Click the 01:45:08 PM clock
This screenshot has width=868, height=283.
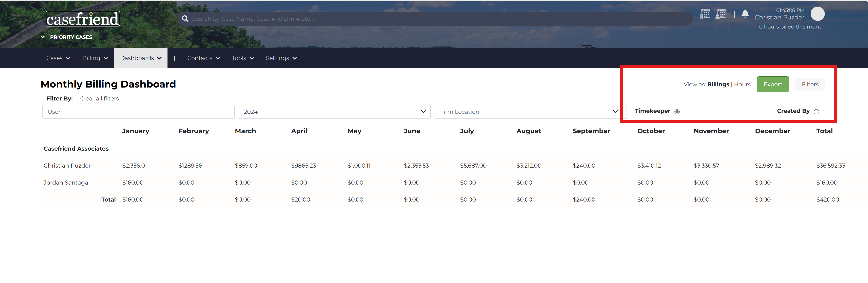tap(790, 10)
